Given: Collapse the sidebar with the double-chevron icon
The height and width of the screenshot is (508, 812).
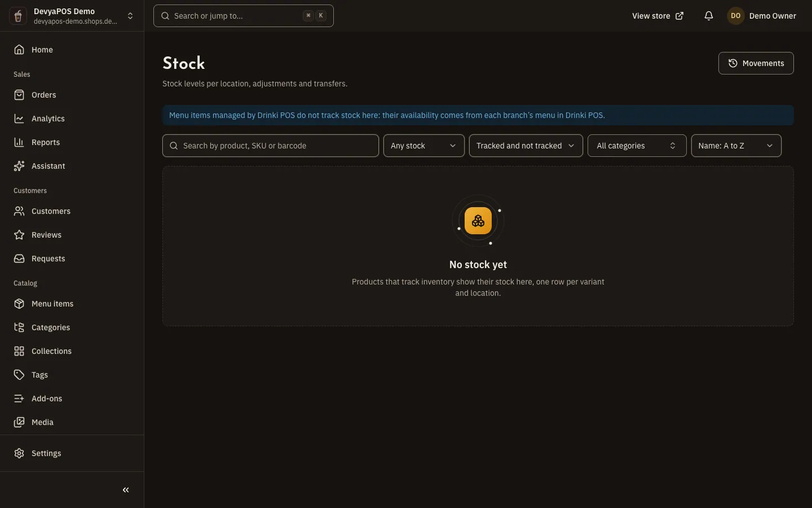Looking at the screenshot, I should coord(126,490).
